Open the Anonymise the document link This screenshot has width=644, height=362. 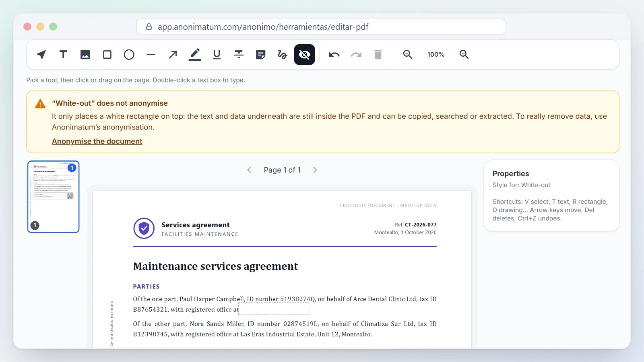click(x=97, y=141)
